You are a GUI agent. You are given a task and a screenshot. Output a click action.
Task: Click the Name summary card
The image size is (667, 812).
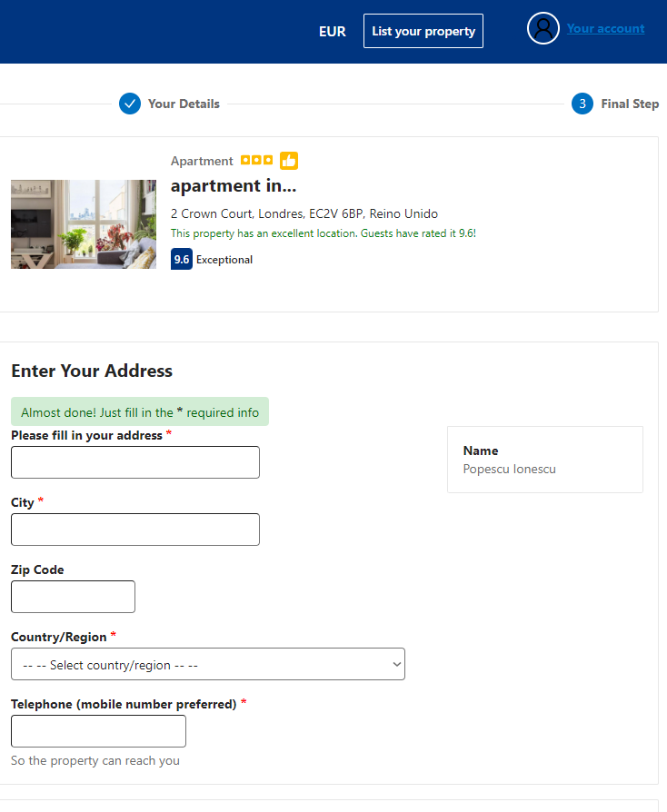(x=544, y=460)
